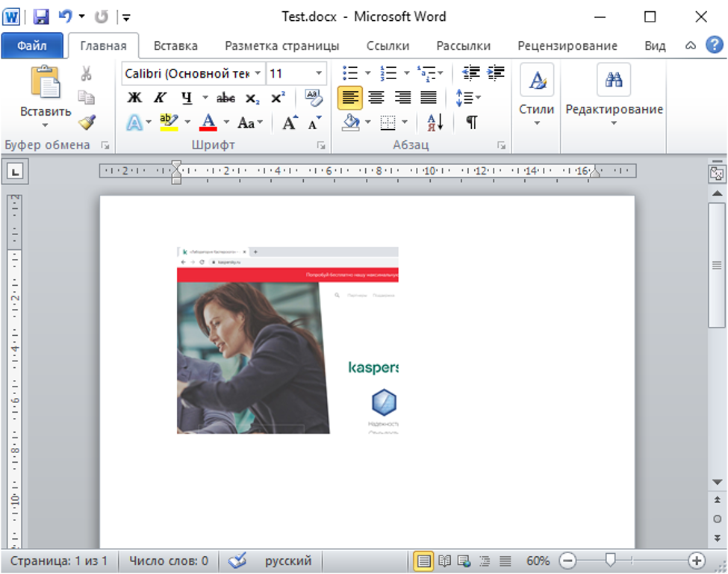Click the русский language button in status bar
This screenshot has width=728, height=574.
(288, 561)
